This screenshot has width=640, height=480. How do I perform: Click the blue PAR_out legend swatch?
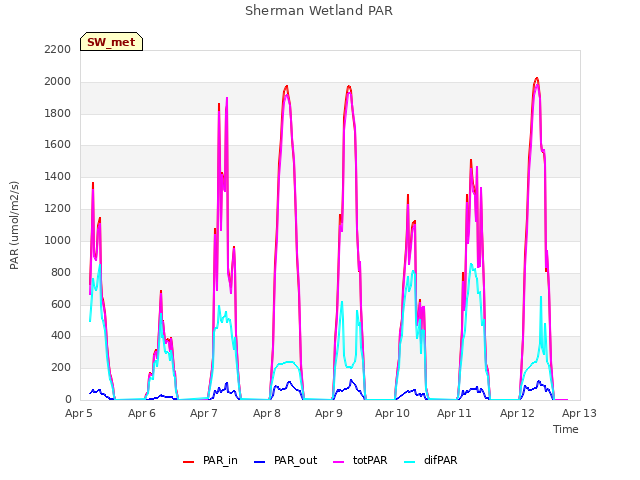[x=260, y=462]
